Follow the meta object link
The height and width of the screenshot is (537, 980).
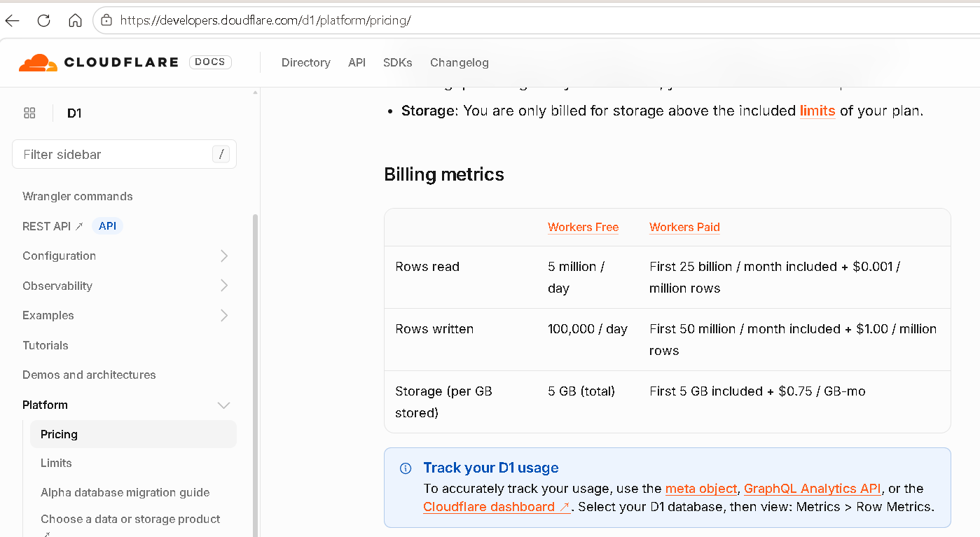pyautogui.click(x=701, y=489)
